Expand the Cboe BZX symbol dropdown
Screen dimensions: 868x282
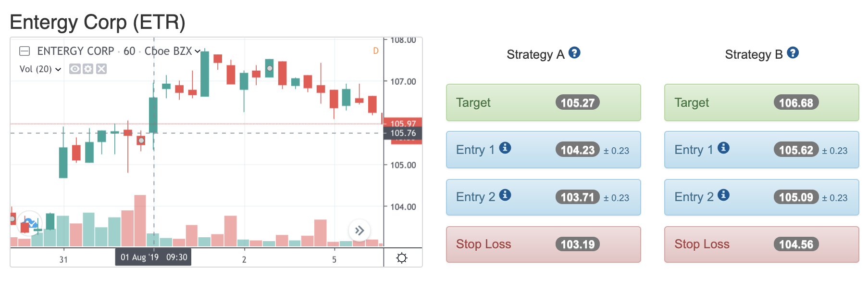coord(197,51)
